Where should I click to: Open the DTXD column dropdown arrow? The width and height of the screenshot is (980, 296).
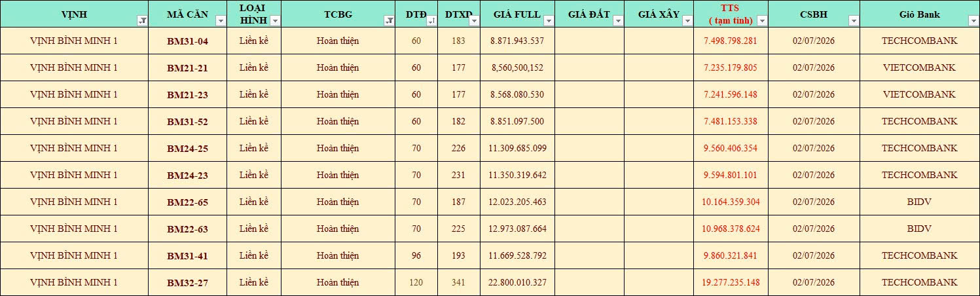[x=474, y=21]
